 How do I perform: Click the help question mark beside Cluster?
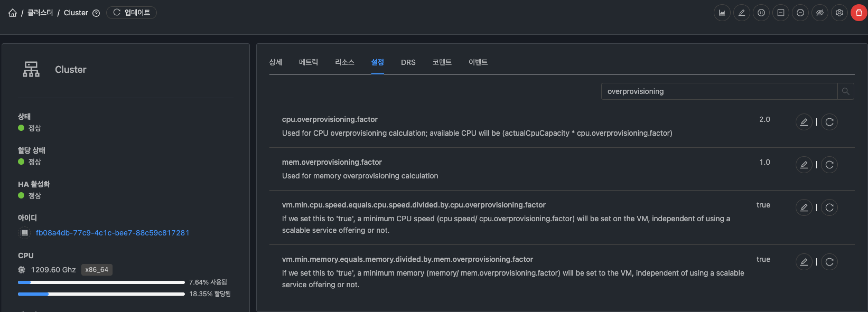coord(96,13)
